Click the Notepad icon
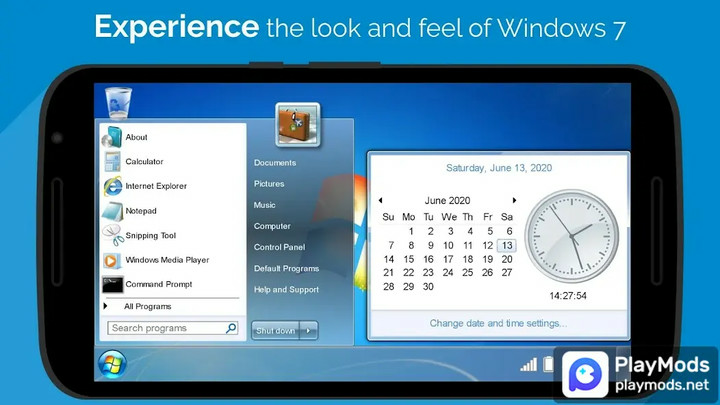 coord(112,211)
